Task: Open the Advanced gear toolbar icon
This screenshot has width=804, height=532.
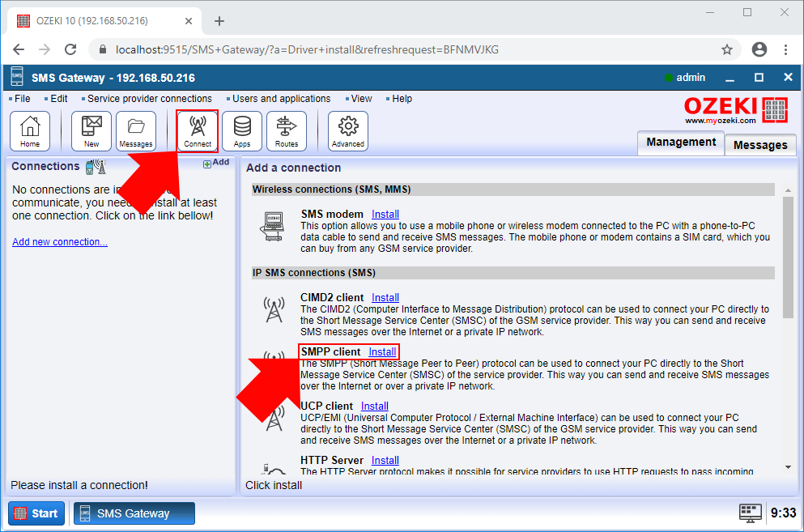Action: (x=347, y=130)
